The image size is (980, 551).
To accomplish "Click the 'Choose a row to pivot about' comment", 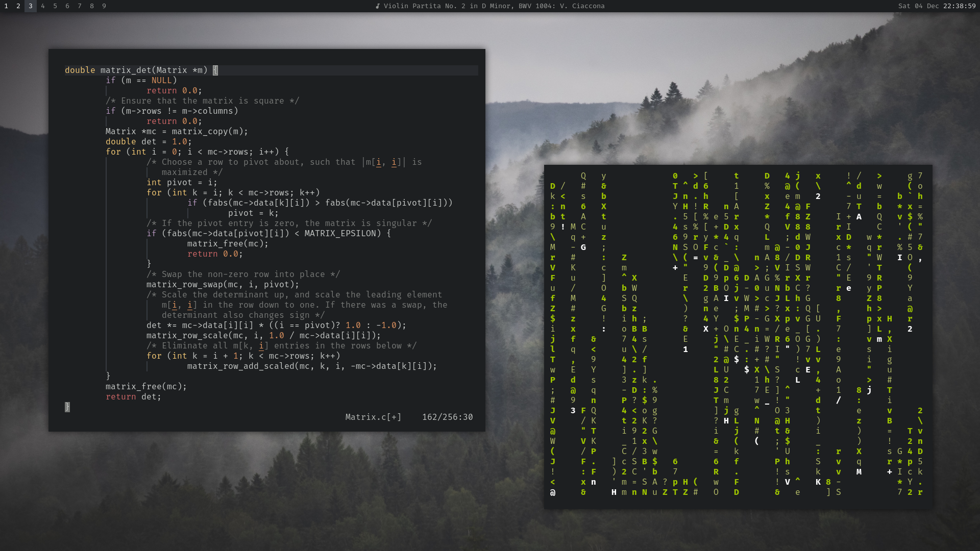I will click(x=284, y=162).
